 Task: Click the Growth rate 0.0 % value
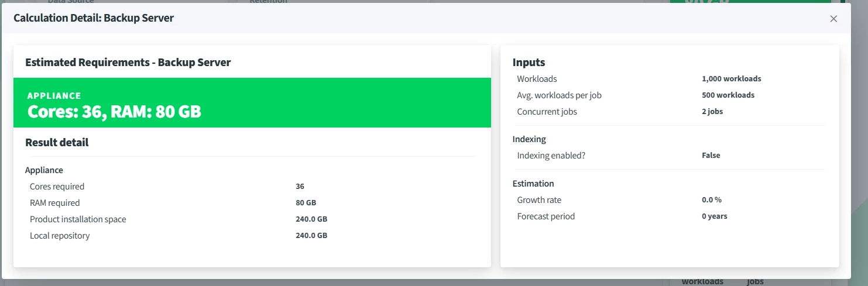click(712, 200)
